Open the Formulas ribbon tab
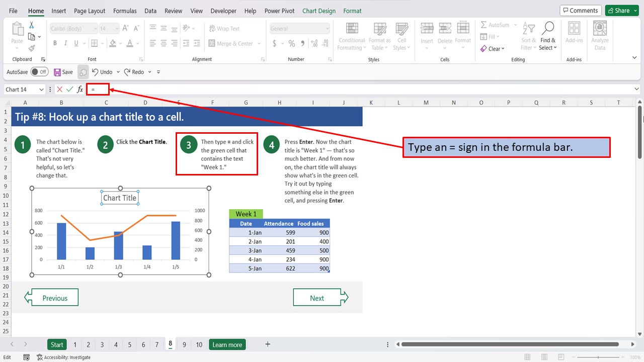Screen dimensions: 644x362 pyautogui.click(x=124, y=11)
